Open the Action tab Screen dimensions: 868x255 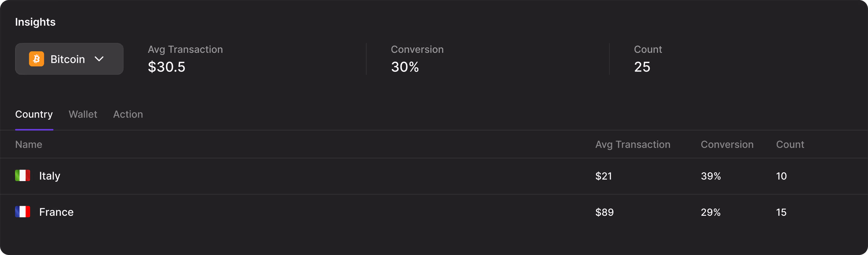(x=128, y=114)
